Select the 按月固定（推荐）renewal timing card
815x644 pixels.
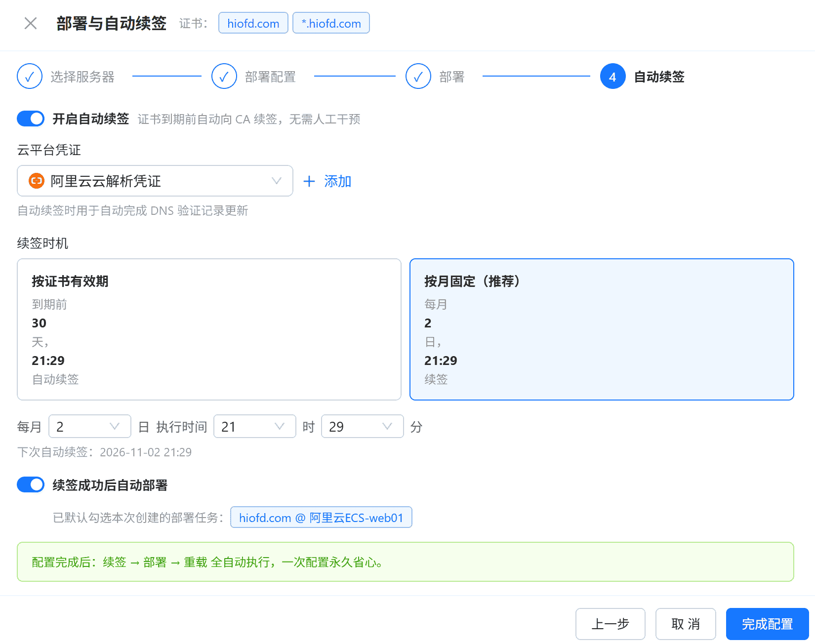coord(602,329)
